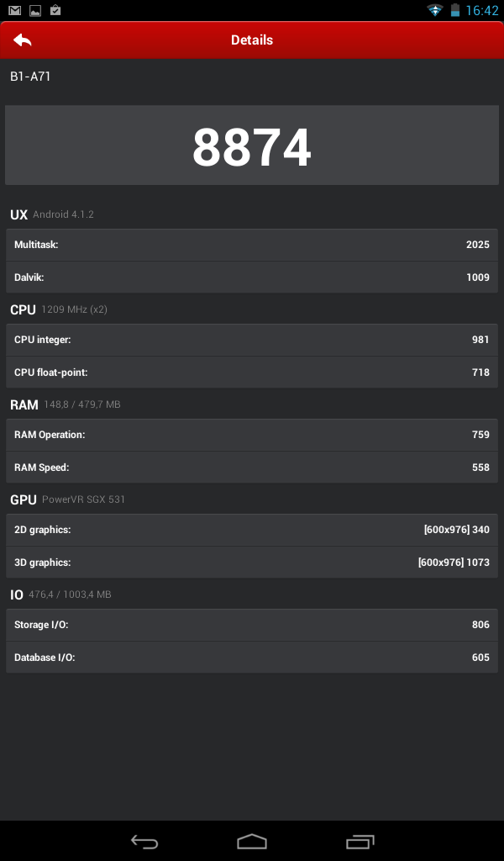Image resolution: width=504 pixels, height=861 pixels.
Task: Open the shopping bag notification icon
Action: pos(55,10)
